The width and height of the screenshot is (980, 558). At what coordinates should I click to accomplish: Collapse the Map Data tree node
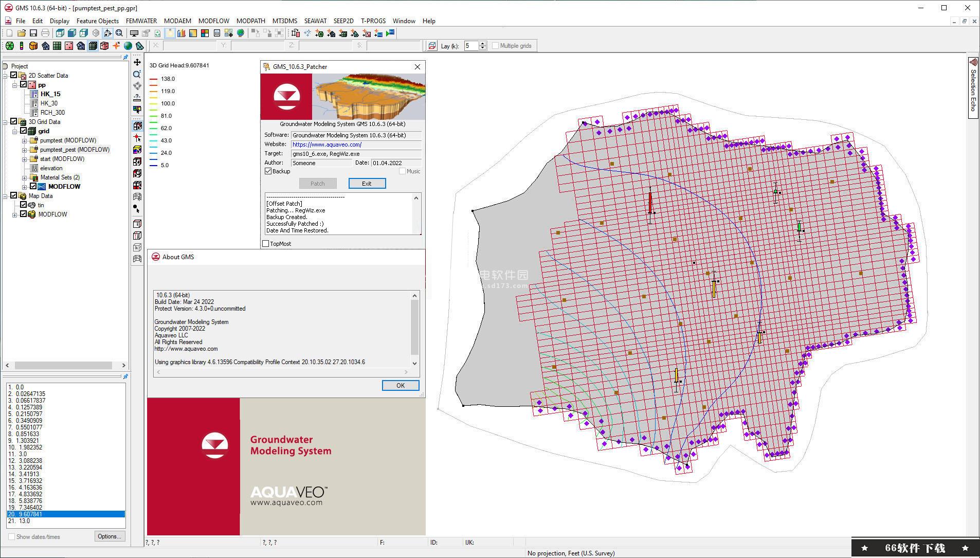tap(6, 196)
